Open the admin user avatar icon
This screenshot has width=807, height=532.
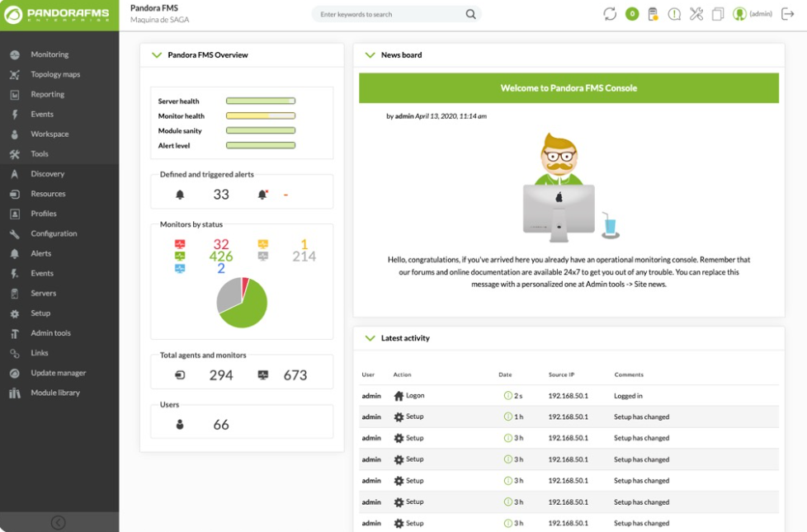[x=739, y=14]
